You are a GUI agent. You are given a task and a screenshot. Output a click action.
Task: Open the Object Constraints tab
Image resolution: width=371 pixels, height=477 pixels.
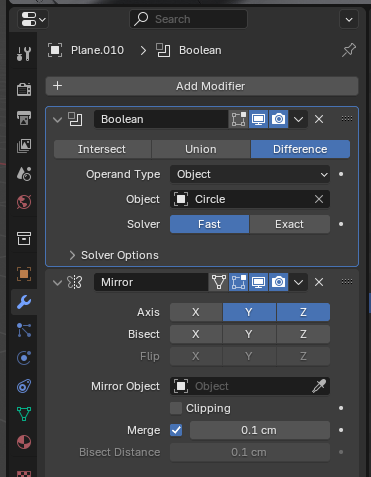click(x=24, y=386)
